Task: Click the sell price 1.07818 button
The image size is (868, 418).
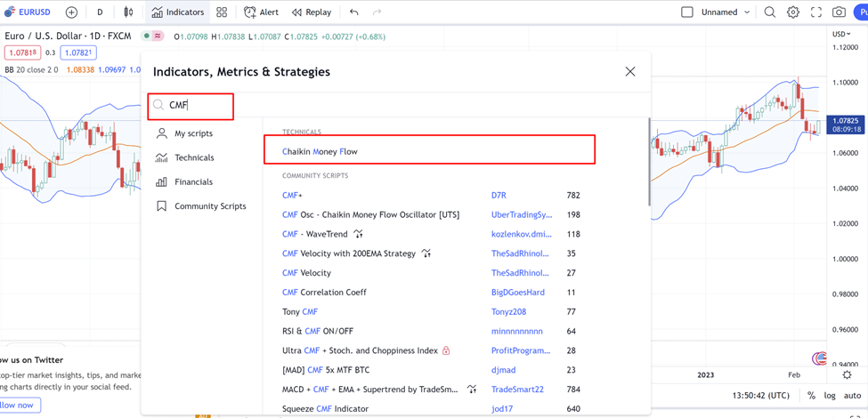Action: [22, 52]
